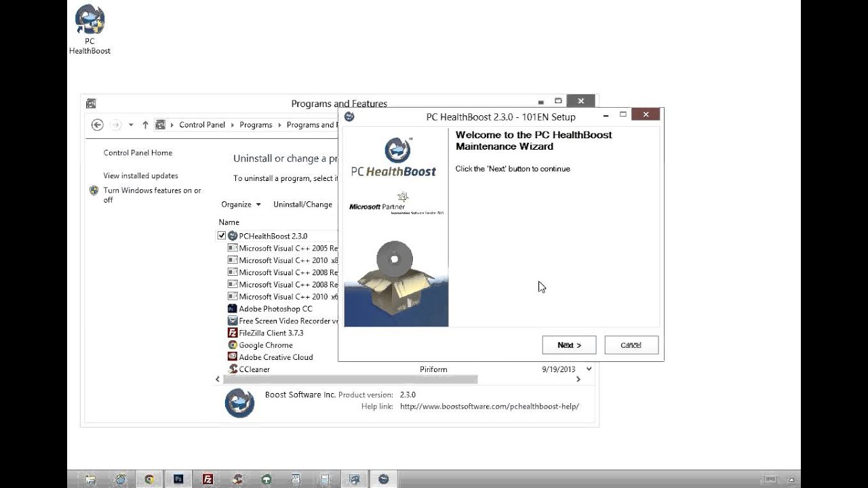Select the PCHealthBoost 2.3.0 program icon

coord(233,236)
